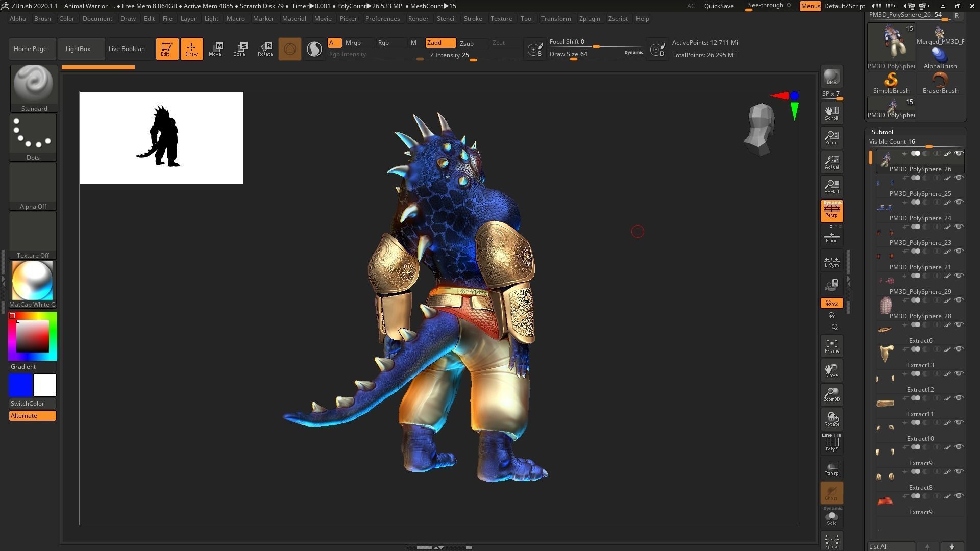Open the Texture menu
The image size is (980, 551).
pyautogui.click(x=501, y=19)
